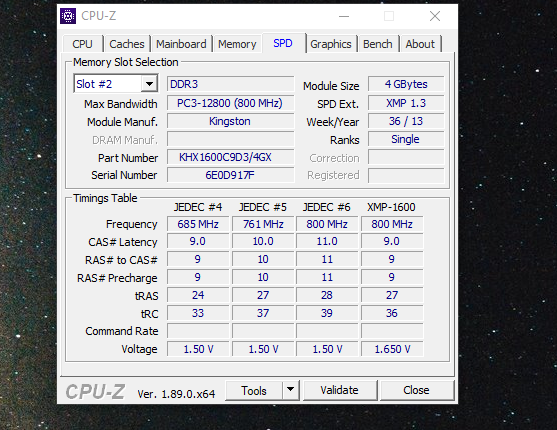Close CPU-Z with the title bar X
This screenshot has width=557, height=430.
pyautogui.click(x=435, y=16)
